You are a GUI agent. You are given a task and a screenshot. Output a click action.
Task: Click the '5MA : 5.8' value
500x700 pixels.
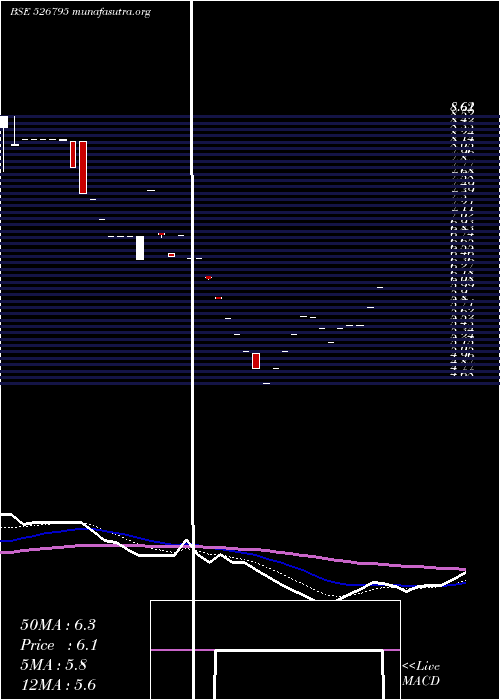point(53,665)
